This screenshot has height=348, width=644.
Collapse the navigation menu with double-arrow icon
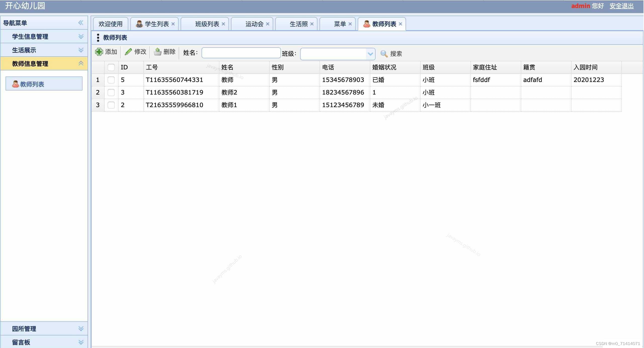coord(80,23)
